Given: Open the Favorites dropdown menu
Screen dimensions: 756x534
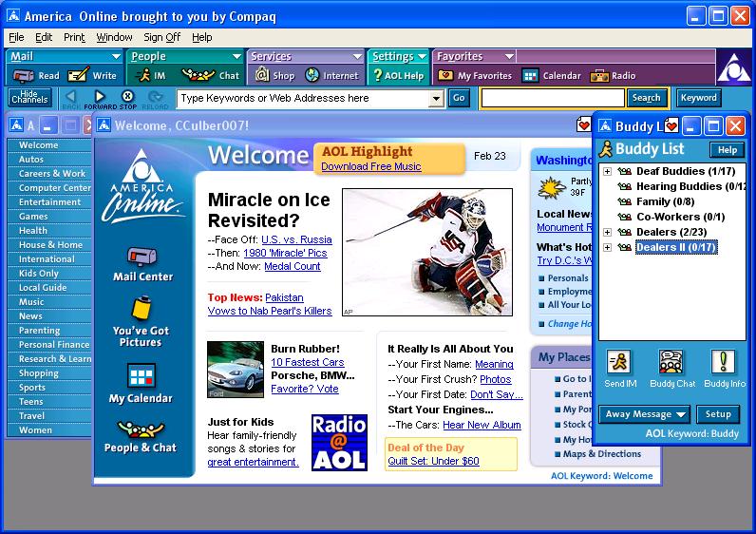Looking at the screenshot, I should [509, 56].
